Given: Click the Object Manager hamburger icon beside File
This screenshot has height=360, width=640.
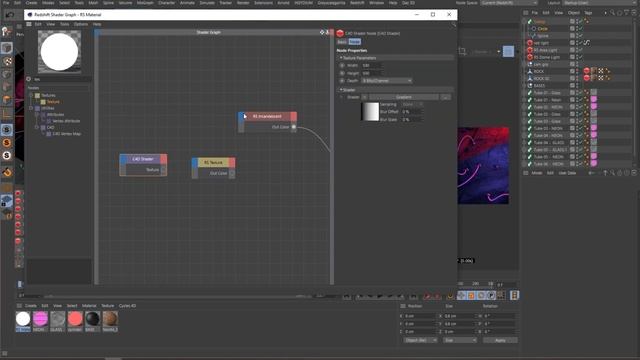Looking at the screenshot, I should (526, 13).
